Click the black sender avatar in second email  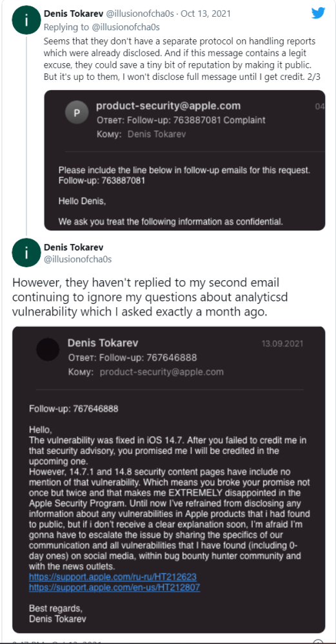[x=48, y=350]
